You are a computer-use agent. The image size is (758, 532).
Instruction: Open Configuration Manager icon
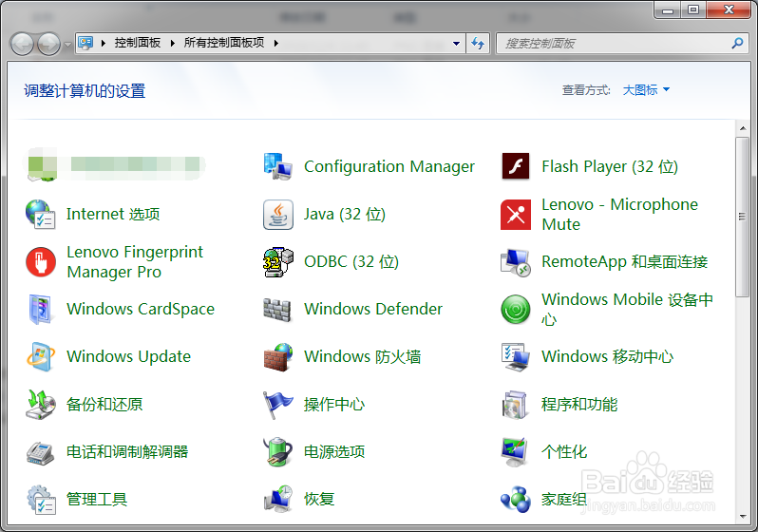click(278, 166)
